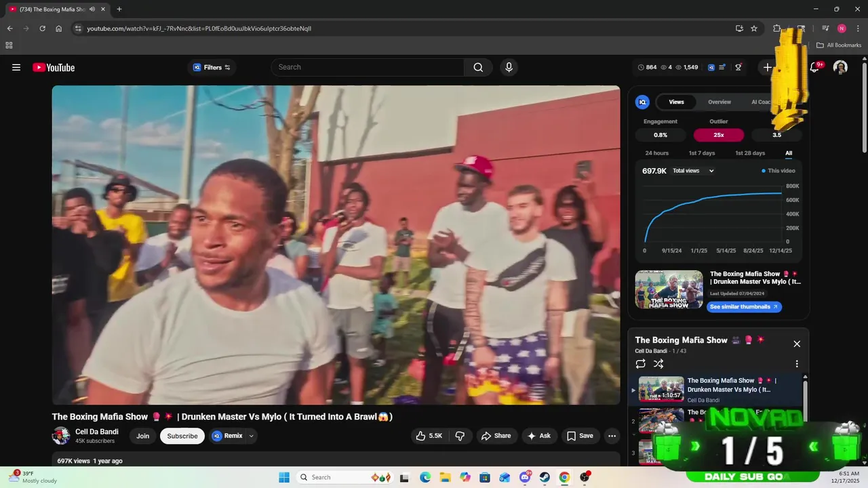Viewport: 868px width, 488px height.
Task: Toggle shuffle playlist
Action: (658, 364)
